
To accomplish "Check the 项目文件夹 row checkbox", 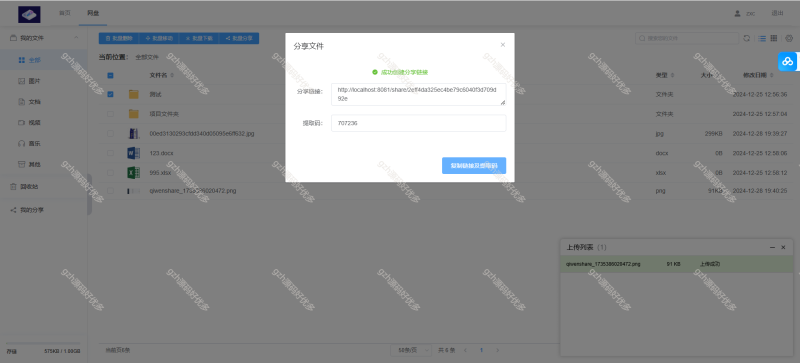I will [110, 114].
